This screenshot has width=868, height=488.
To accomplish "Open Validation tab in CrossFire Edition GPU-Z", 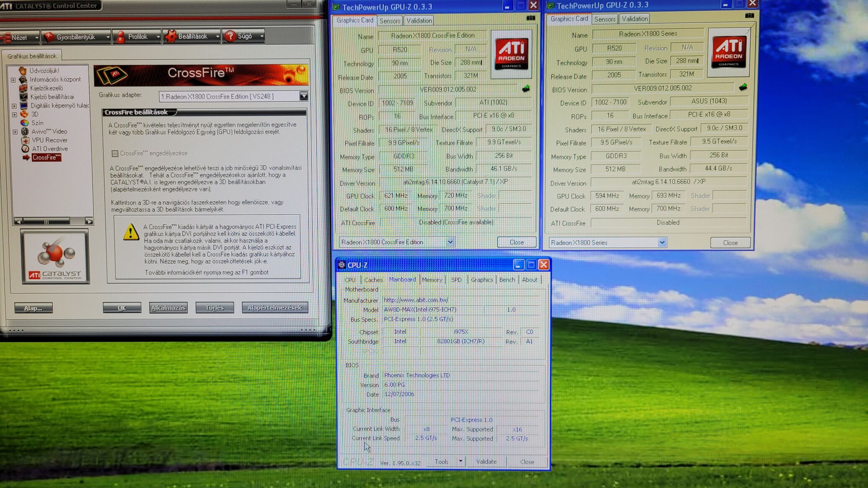I will (x=419, y=21).
